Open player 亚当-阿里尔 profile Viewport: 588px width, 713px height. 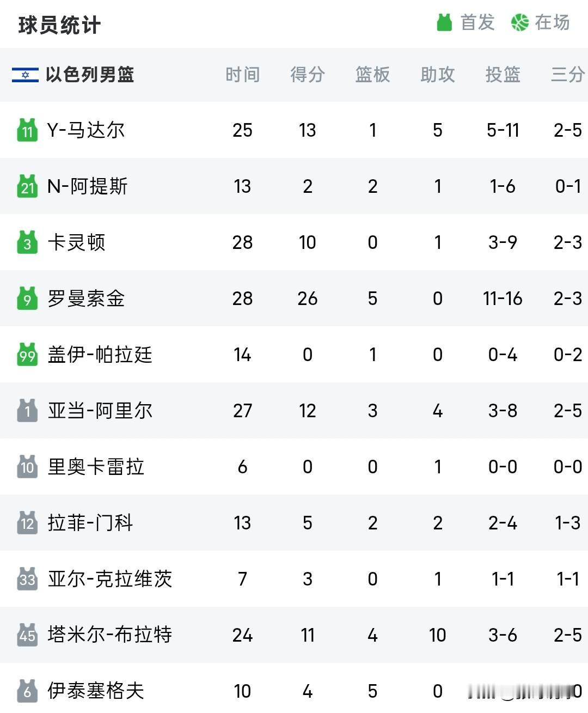tap(100, 411)
